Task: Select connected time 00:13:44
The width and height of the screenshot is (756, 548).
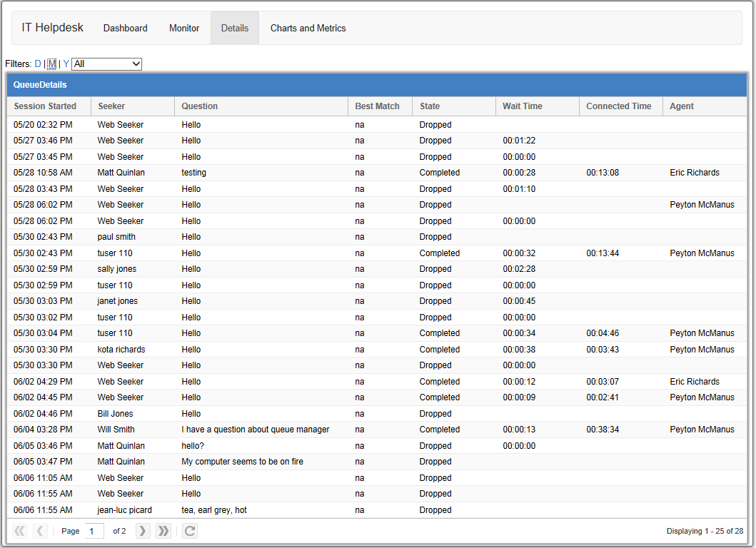Action: tap(603, 253)
